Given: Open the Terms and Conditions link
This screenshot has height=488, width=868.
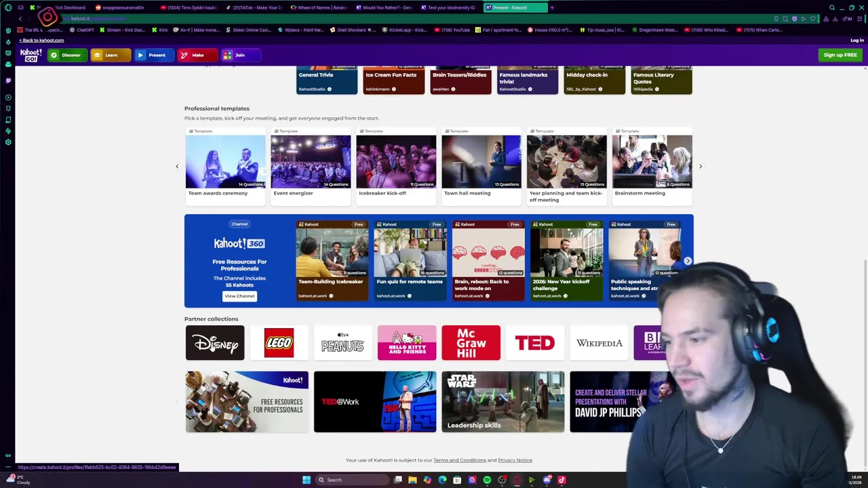Looking at the screenshot, I should click(x=460, y=460).
